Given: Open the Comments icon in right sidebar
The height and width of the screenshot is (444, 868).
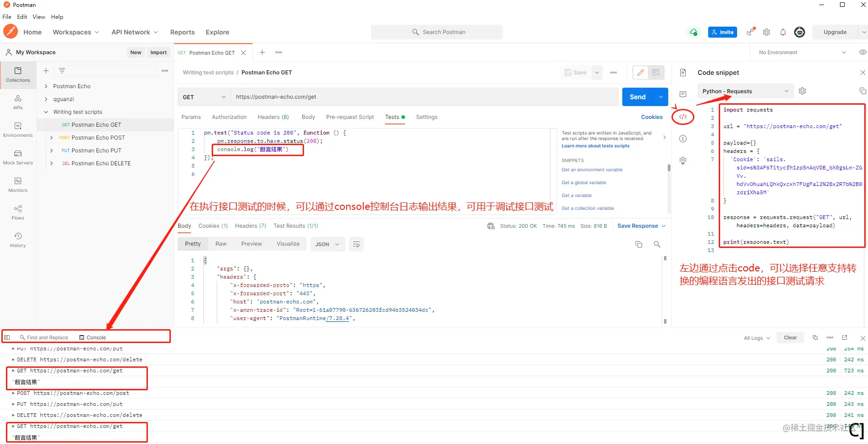Looking at the screenshot, I should [x=683, y=95].
